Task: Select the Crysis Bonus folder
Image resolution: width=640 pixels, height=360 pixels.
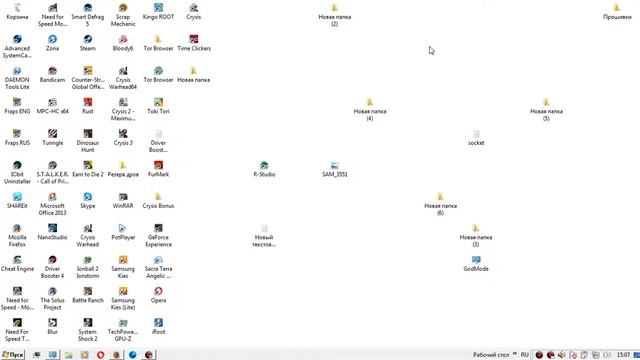Action: tap(158, 200)
